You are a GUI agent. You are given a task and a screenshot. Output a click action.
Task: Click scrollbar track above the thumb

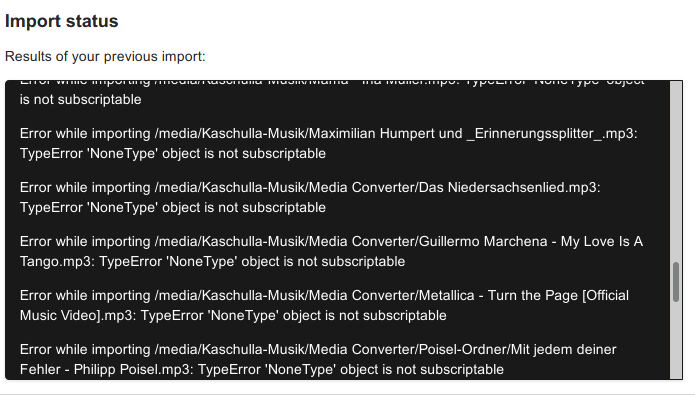[x=676, y=172]
